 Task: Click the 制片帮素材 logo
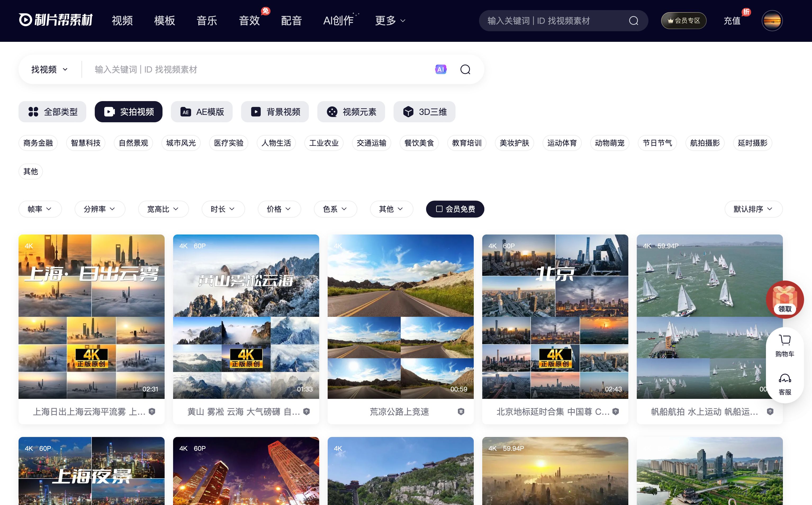coord(55,20)
